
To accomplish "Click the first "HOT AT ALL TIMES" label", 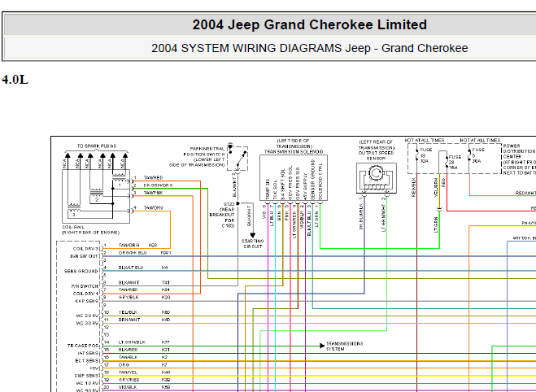I will click(425, 140).
